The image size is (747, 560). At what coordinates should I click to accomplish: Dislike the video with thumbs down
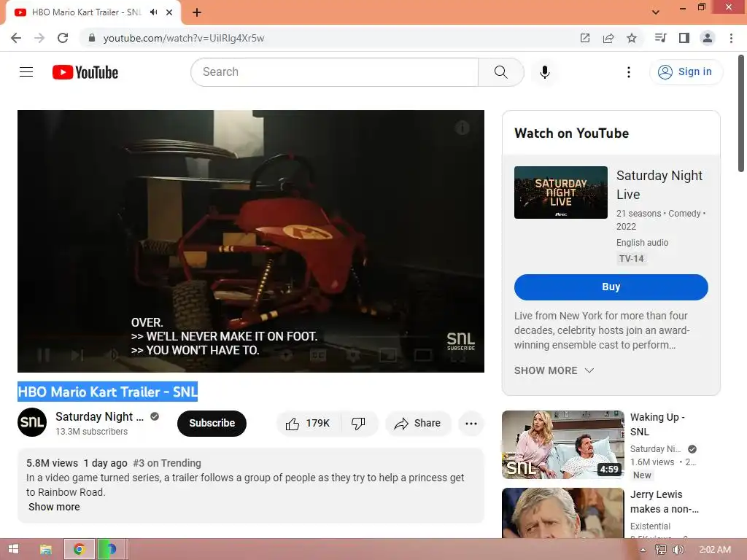[x=358, y=424]
